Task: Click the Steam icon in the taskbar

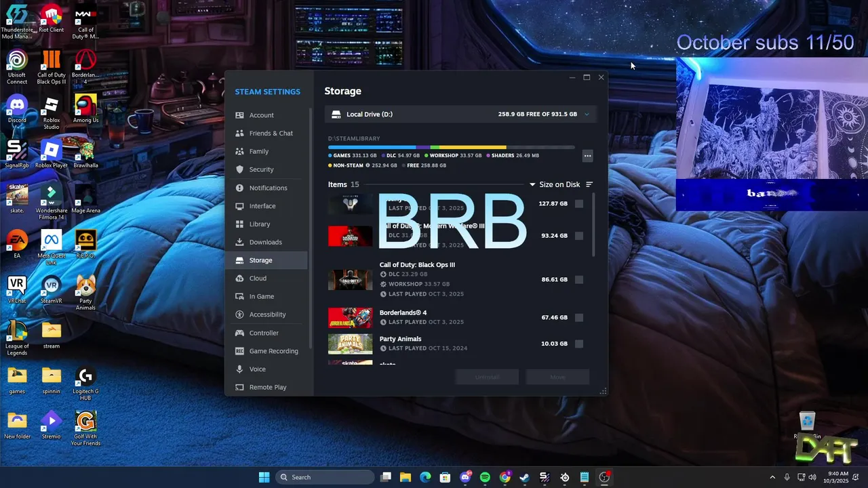Action: tap(524, 477)
